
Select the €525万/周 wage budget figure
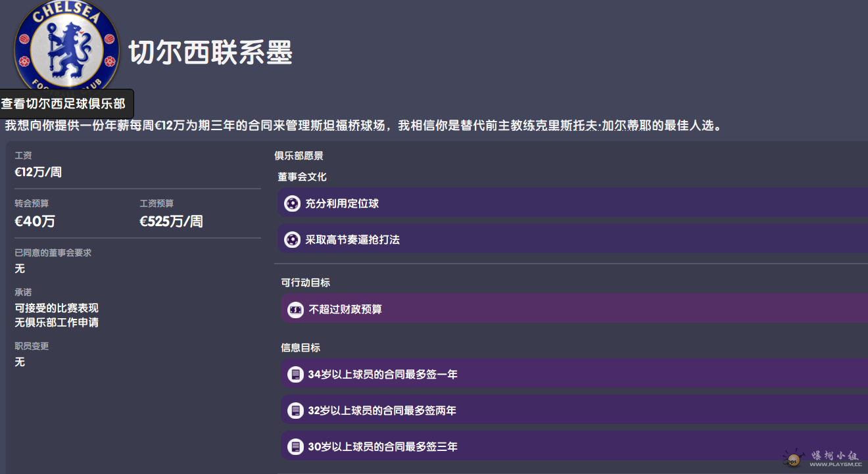coord(171,222)
